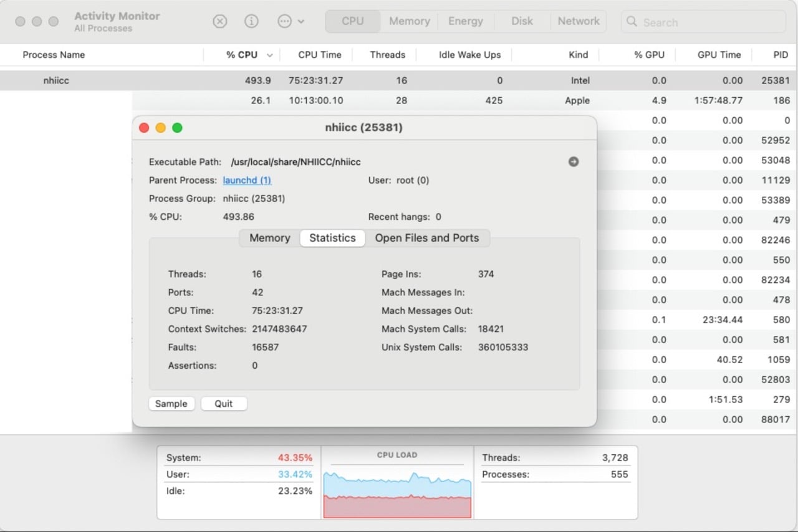Screen dimensions: 798x532
Task: Close the nhiicc (25381) info window
Action: [x=144, y=128]
